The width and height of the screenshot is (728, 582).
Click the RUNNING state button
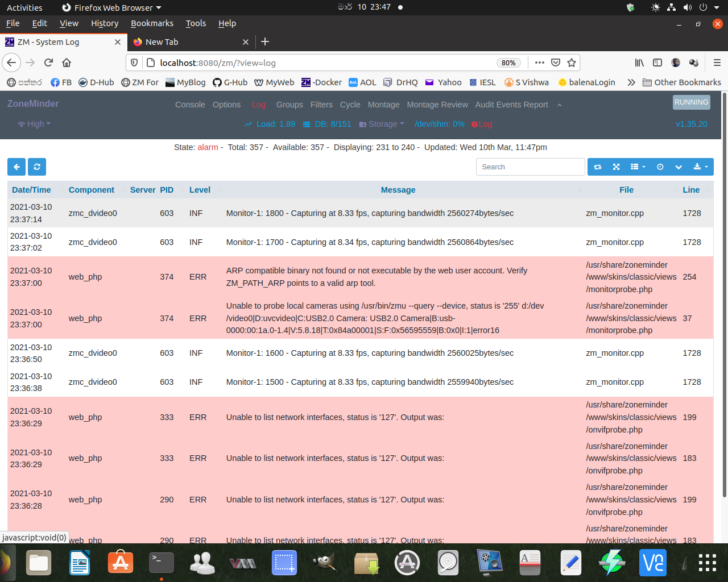coord(691,102)
